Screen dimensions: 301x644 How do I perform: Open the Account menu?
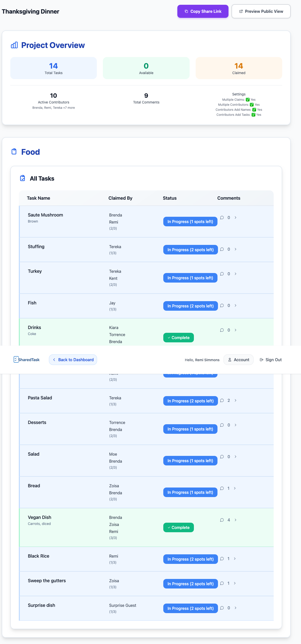pos(239,360)
